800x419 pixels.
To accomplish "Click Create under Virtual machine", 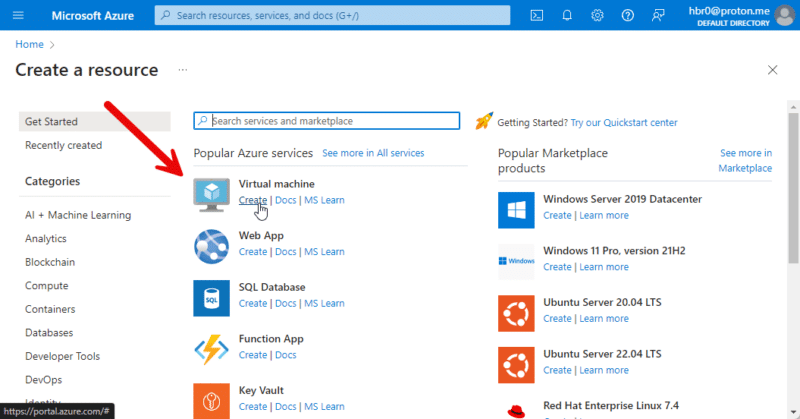I will pos(253,200).
